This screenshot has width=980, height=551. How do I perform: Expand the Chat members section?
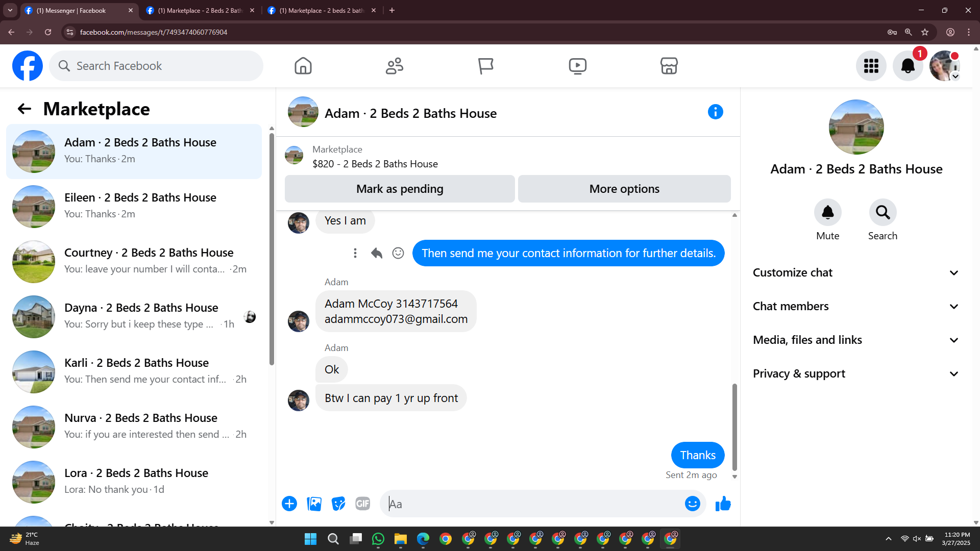coord(856,306)
